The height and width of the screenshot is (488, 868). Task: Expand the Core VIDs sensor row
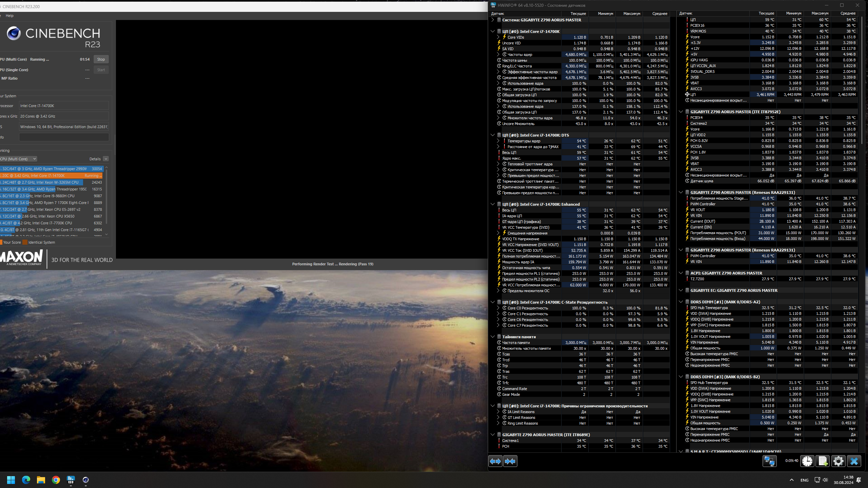click(498, 37)
